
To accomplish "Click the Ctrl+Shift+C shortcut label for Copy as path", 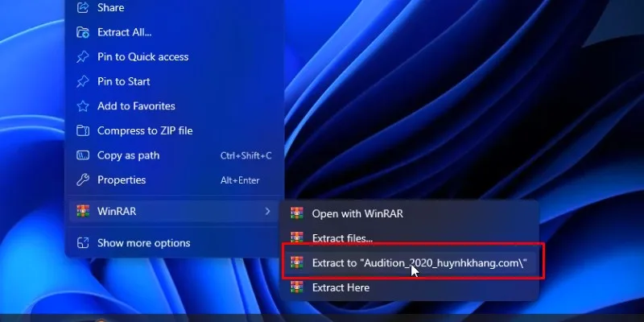I will 246,155.
